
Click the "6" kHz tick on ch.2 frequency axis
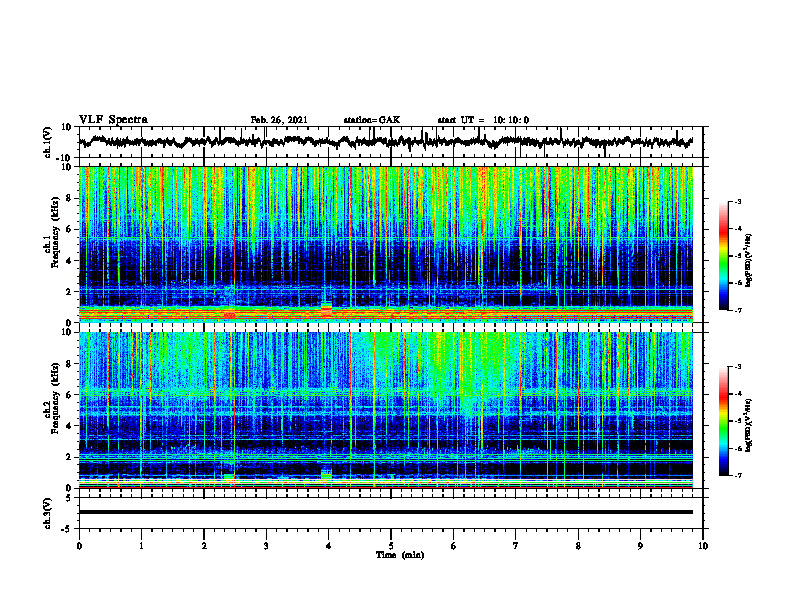[x=69, y=395]
